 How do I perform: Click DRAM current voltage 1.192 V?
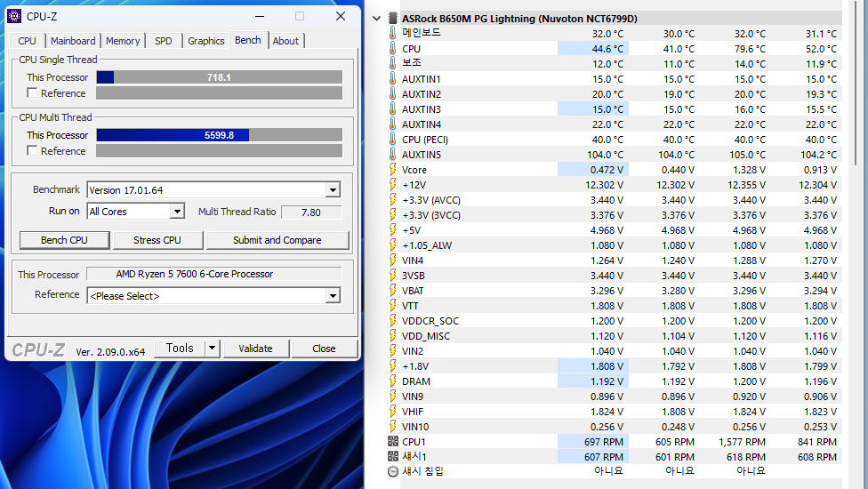(607, 381)
